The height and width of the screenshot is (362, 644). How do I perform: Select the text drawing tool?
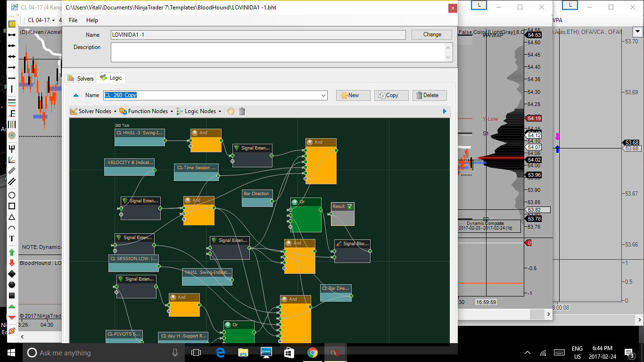(x=12, y=239)
